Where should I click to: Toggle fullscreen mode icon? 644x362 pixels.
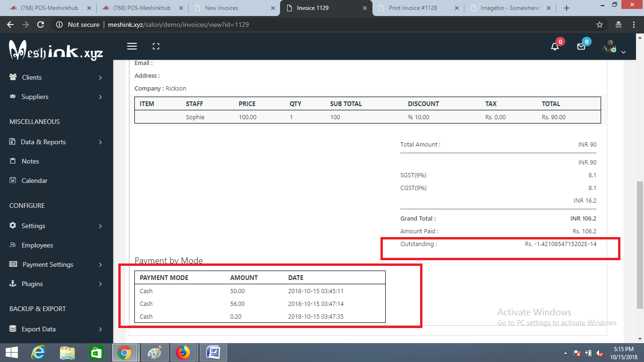tap(156, 46)
